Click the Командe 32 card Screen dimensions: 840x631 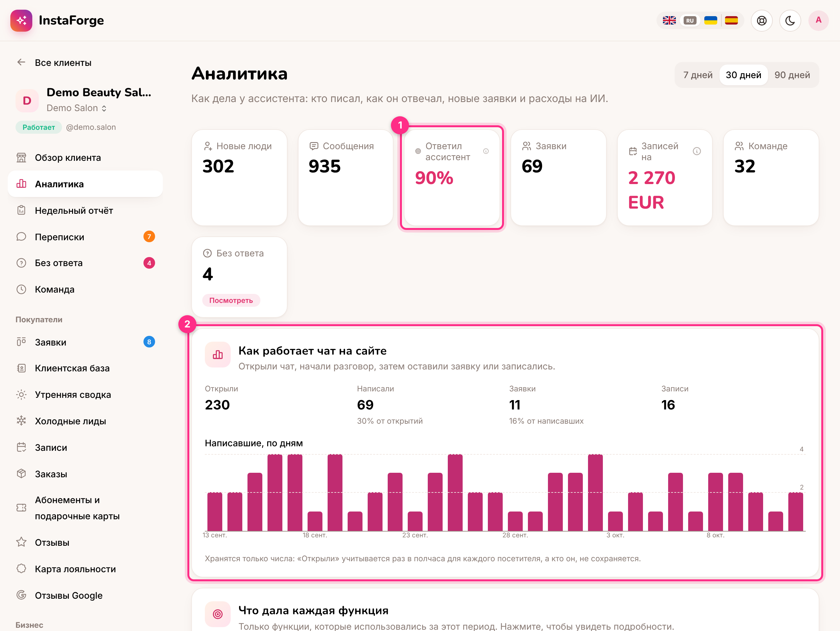click(x=771, y=178)
